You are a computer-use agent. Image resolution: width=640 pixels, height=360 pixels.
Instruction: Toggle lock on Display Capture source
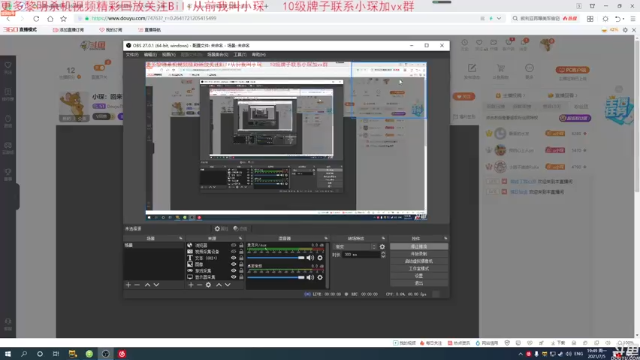241,277
